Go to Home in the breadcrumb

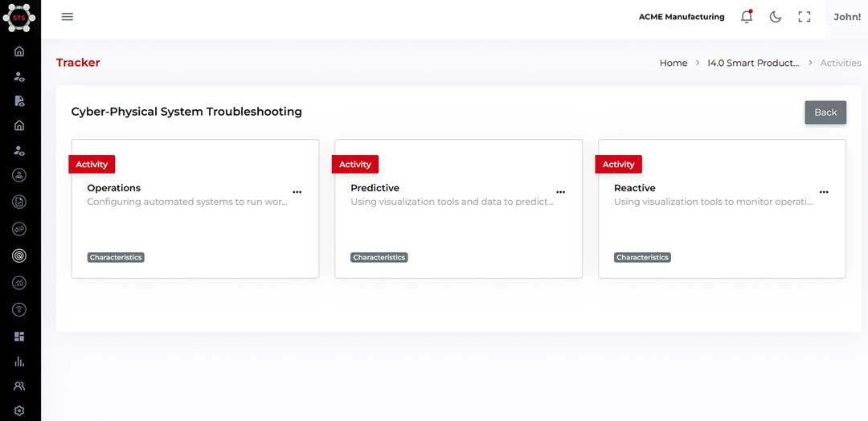point(673,63)
